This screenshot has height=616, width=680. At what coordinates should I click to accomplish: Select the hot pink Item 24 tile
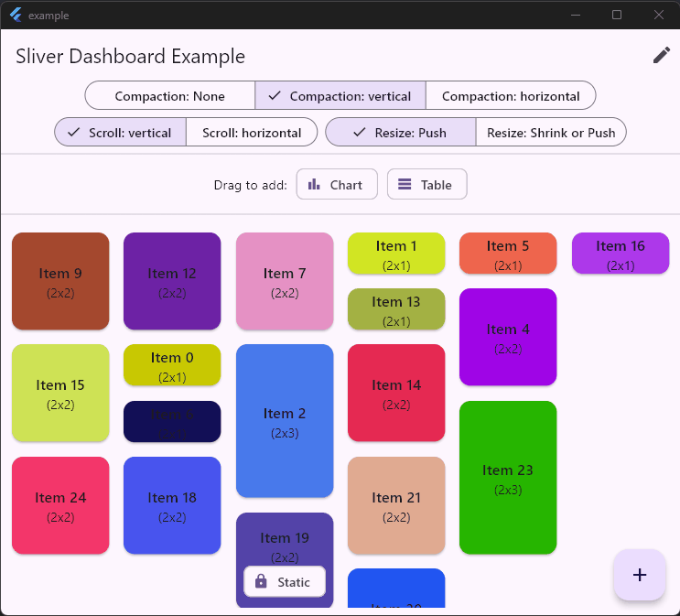click(x=60, y=505)
